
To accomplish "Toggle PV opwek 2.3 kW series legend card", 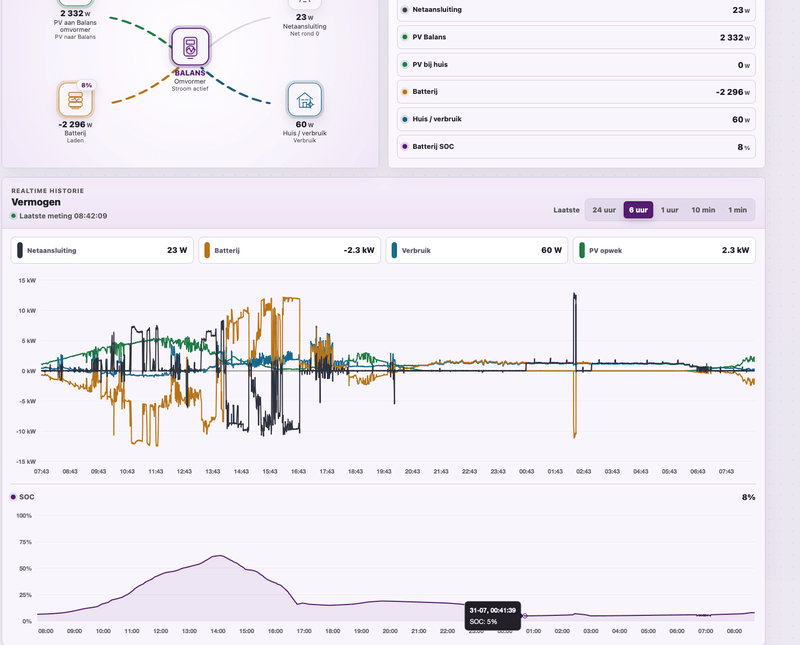I will click(664, 251).
